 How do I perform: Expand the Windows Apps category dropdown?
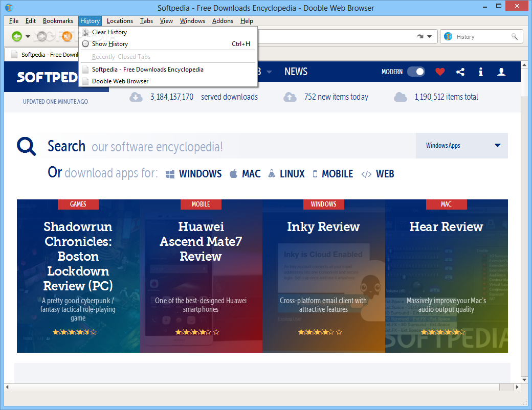click(462, 146)
